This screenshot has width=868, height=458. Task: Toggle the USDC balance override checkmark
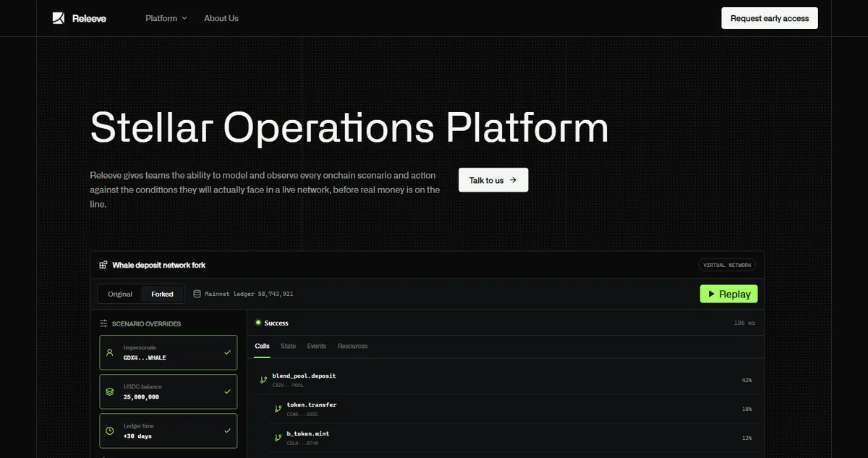pos(227,391)
